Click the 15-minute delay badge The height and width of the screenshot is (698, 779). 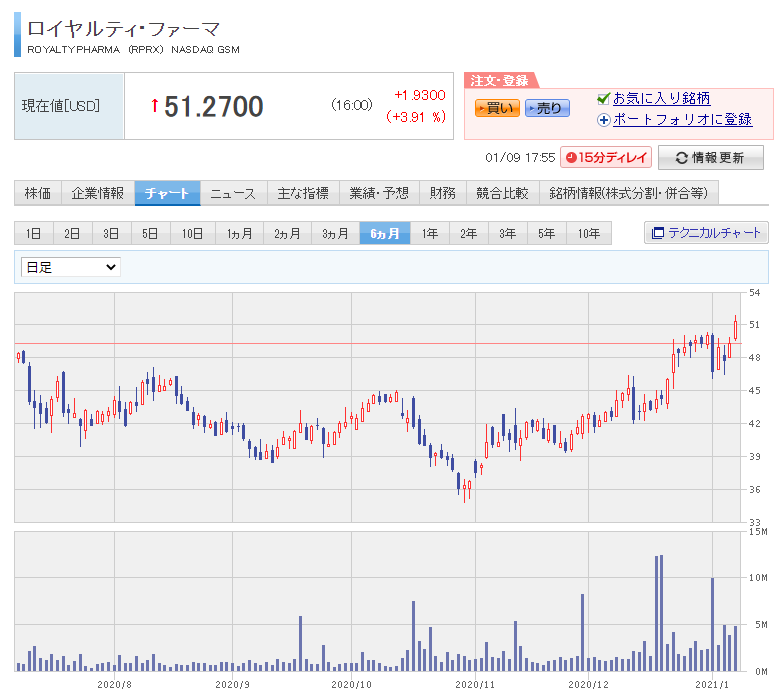tap(606, 157)
